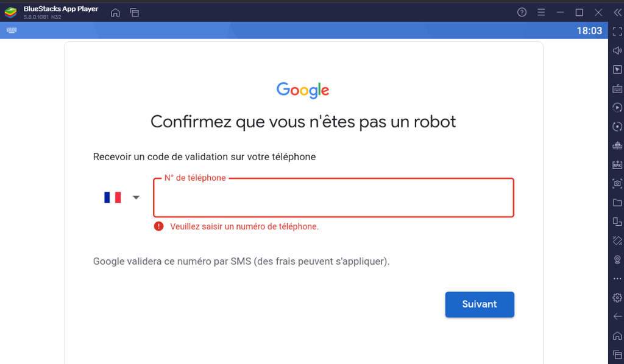Open the media folder icon
The image size is (624, 364).
tap(617, 202)
